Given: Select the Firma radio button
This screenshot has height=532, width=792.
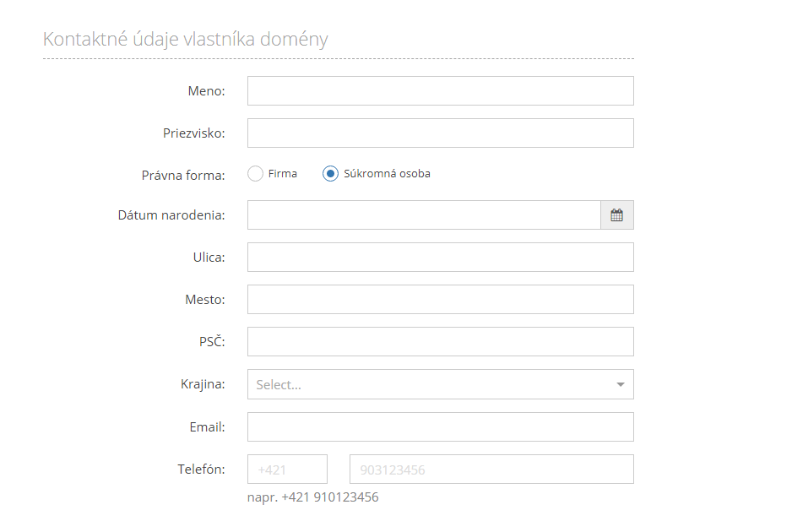Looking at the screenshot, I should (x=256, y=174).
